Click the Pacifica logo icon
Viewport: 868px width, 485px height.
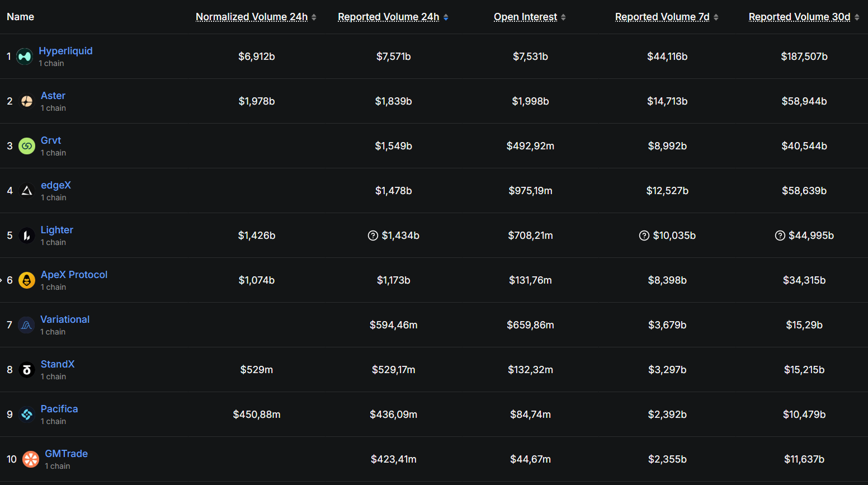click(27, 415)
